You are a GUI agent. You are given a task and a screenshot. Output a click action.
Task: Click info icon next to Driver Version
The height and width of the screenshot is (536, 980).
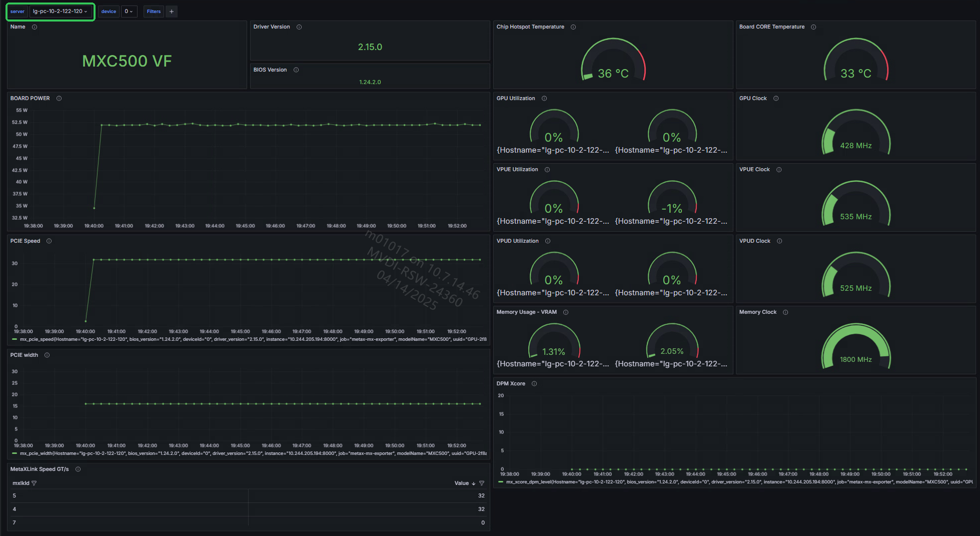pyautogui.click(x=299, y=27)
